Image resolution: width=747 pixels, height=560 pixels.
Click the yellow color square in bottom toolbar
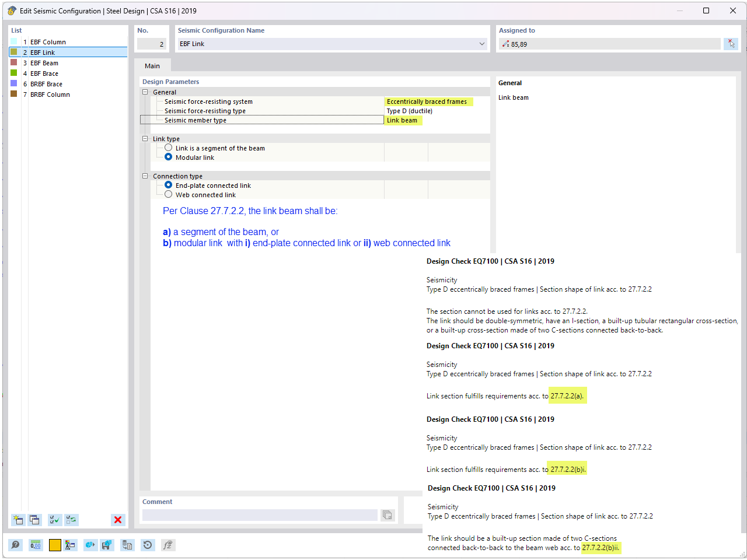click(55, 545)
